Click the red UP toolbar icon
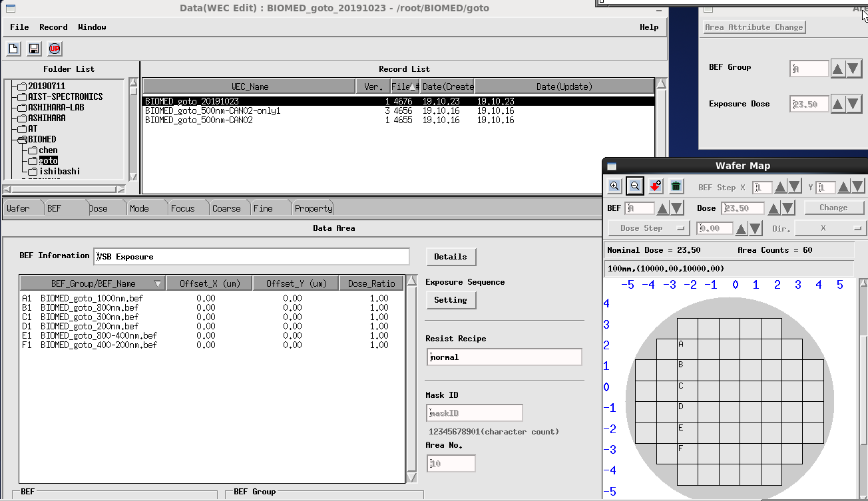The height and width of the screenshot is (501, 868). click(x=55, y=49)
